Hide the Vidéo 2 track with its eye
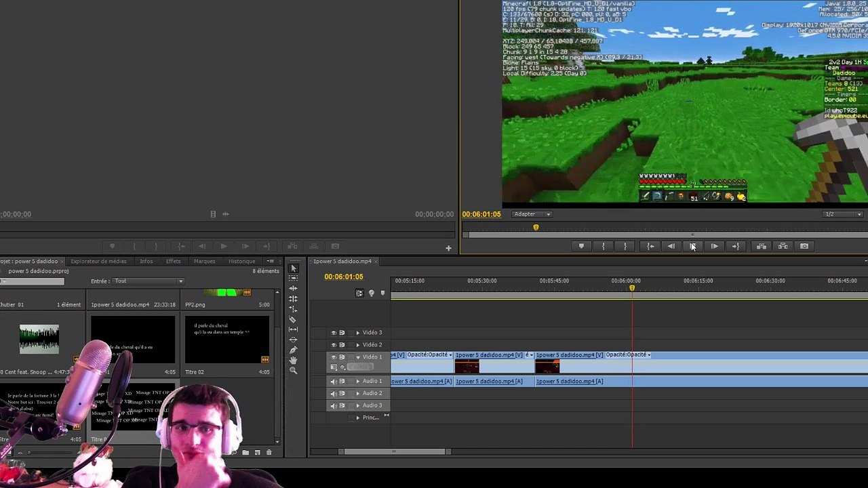Viewport: 868px width, 488px height. [x=334, y=345]
